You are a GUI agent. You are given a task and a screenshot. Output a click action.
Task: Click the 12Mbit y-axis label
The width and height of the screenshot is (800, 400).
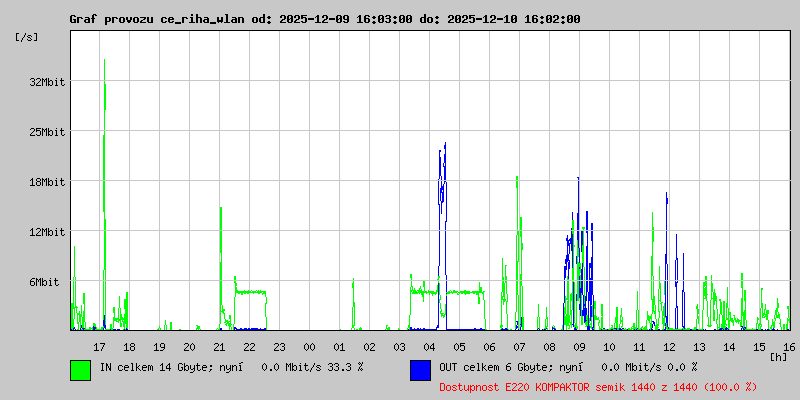[x=47, y=232]
